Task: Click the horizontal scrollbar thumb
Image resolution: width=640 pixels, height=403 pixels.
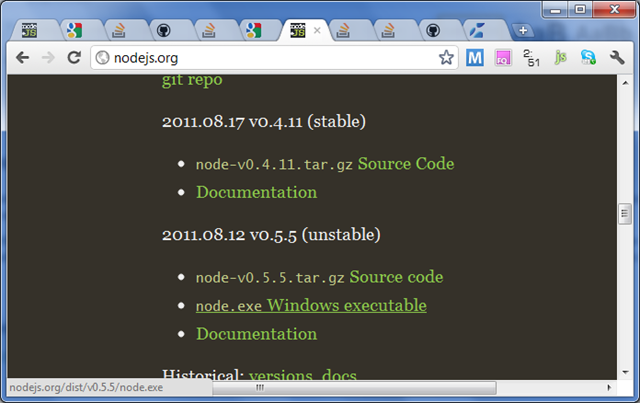Action: pos(354,387)
